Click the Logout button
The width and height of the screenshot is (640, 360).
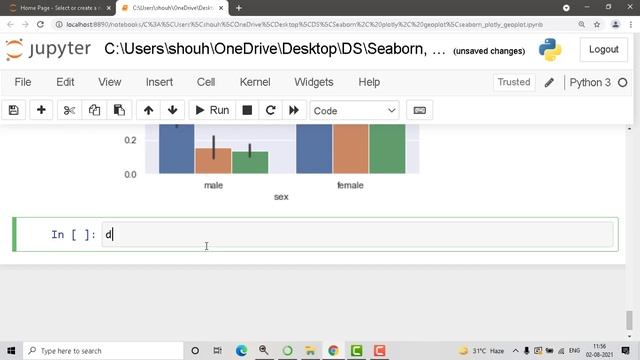click(604, 49)
